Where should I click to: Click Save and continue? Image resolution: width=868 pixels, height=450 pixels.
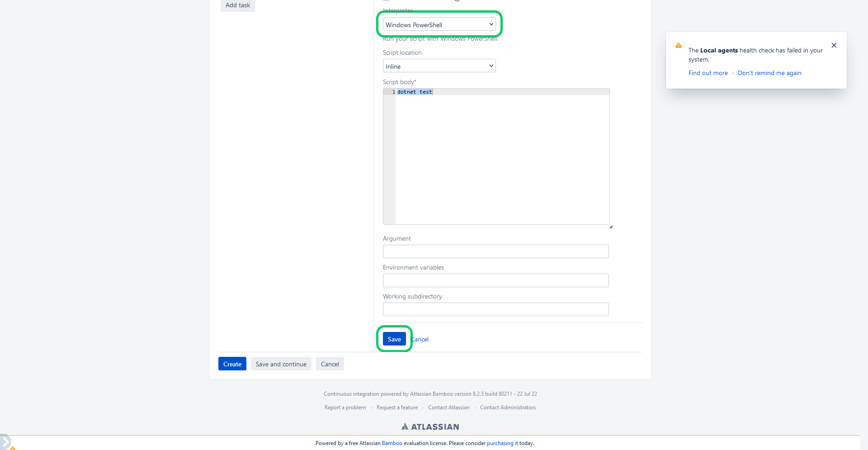point(281,364)
